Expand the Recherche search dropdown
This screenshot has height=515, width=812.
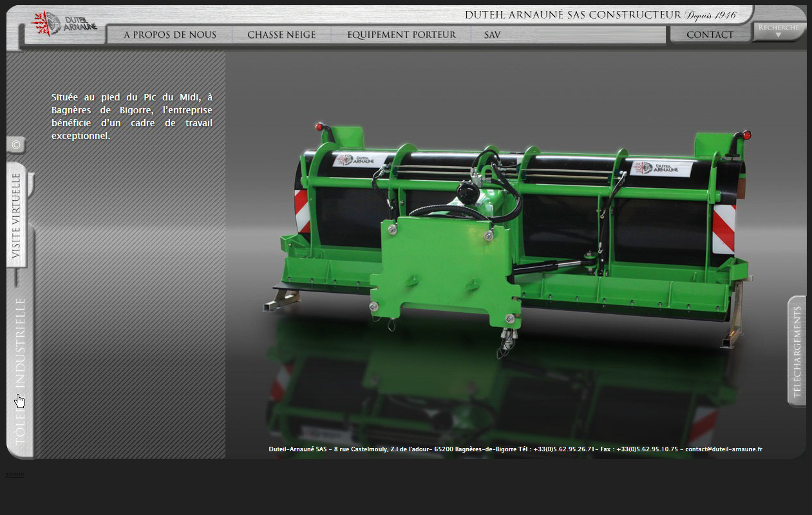click(779, 30)
